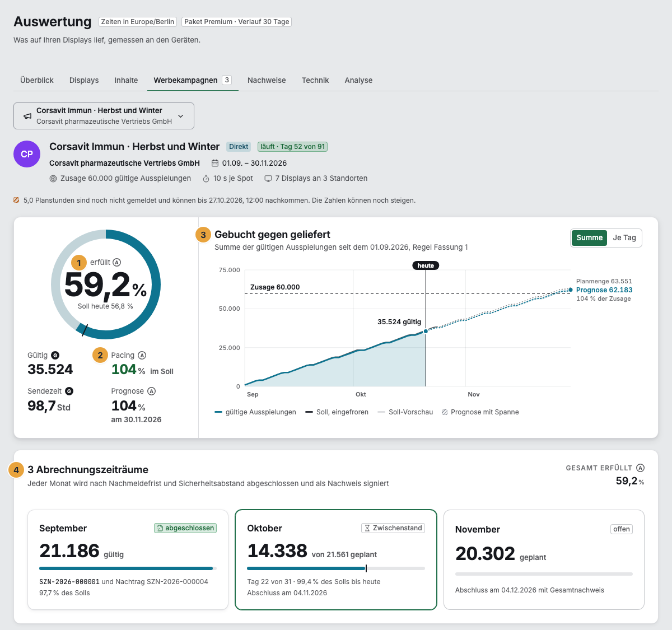Click the badge icon beside Sendezeit
This screenshot has width=672, height=630.
69,391
